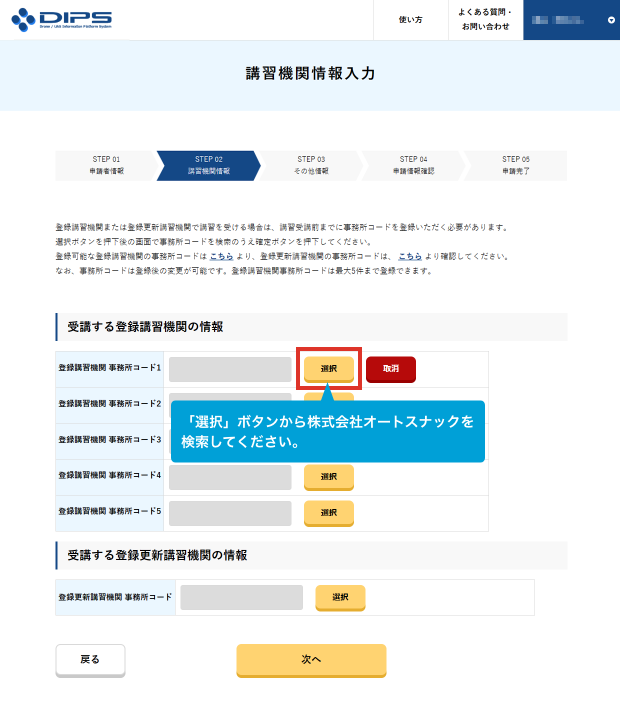This screenshot has height=713, width=620.
Task: Select STEP 03 その他情報 step
Action: [x=311, y=166]
